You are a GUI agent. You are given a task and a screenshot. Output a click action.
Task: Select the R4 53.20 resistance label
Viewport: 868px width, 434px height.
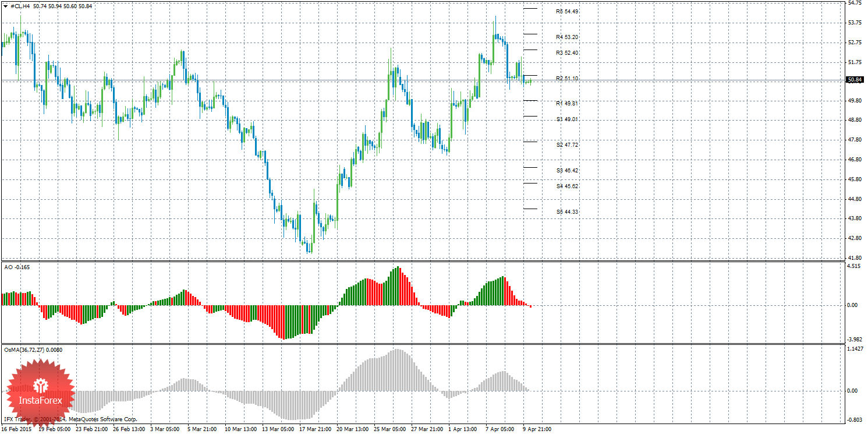click(567, 37)
